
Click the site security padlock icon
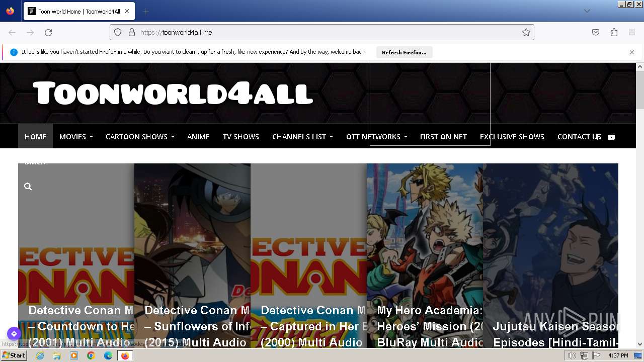tap(132, 32)
